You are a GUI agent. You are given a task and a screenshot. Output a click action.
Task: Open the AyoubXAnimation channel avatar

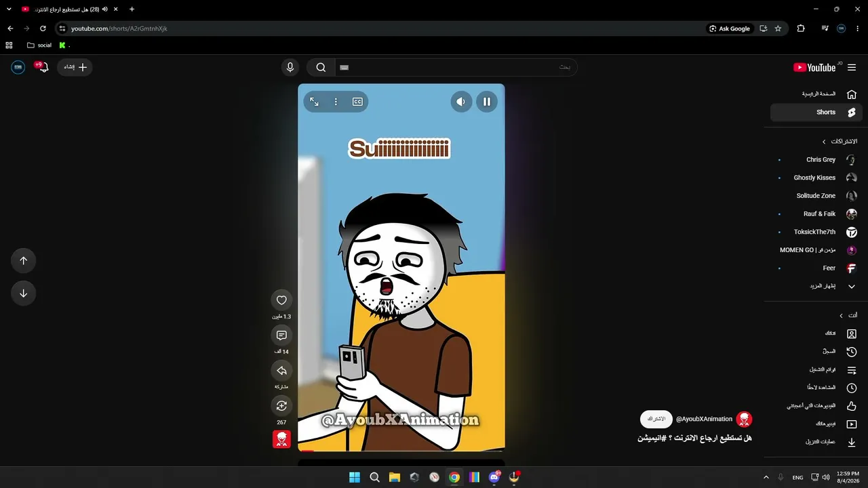pyautogui.click(x=745, y=420)
